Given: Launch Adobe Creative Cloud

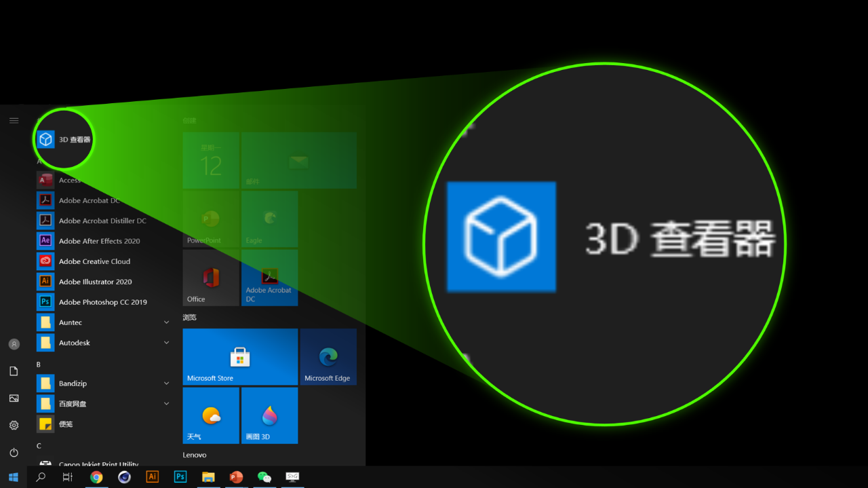Looking at the screenshot, I should click(104, 261).
